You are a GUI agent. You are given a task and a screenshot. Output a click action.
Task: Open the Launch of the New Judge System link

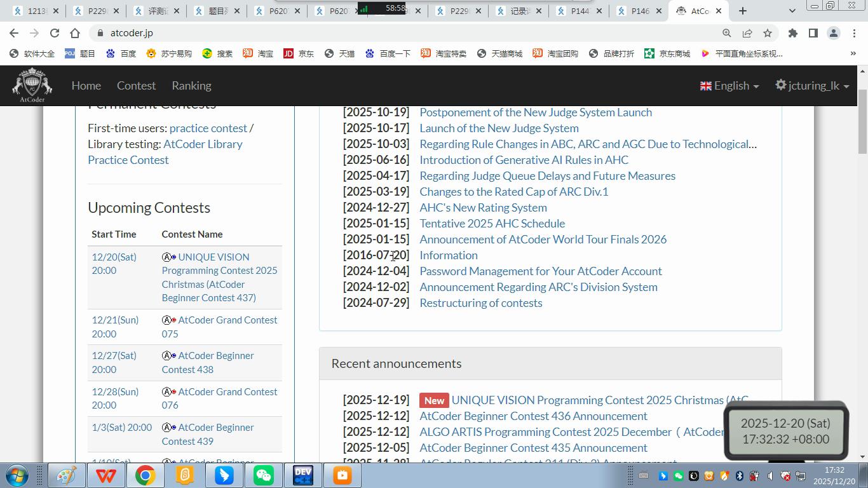pos(499,128)
